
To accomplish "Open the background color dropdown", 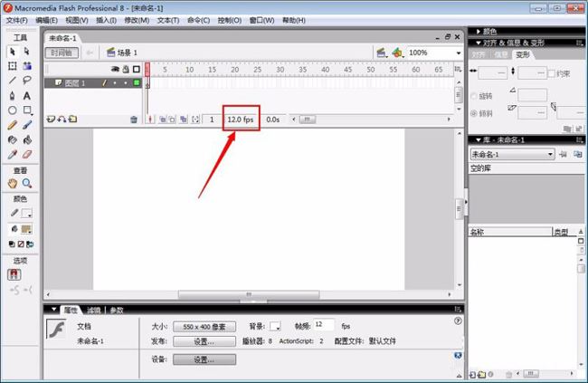I will point(275,326).
